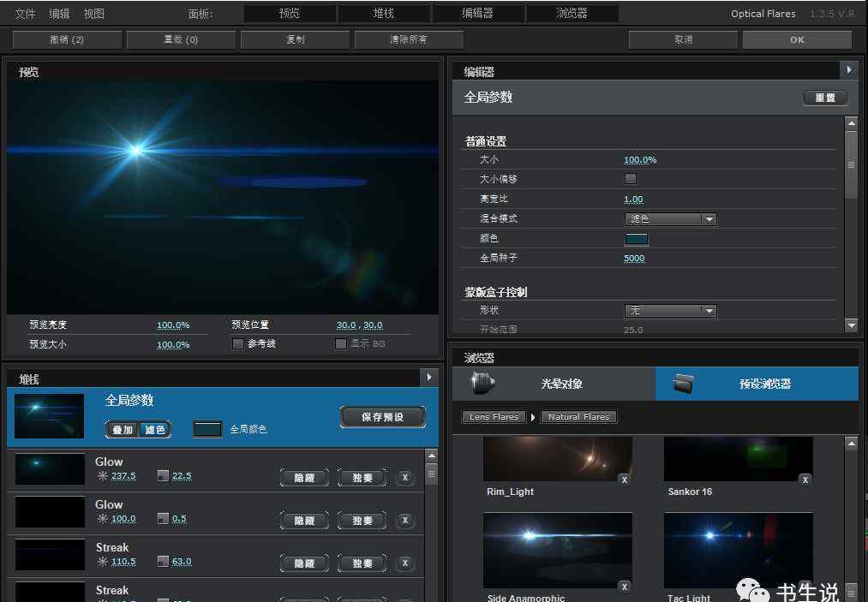Remove the second Glow element with X
The width and height of the screenshot is (868, 602).
click(405, 520)
